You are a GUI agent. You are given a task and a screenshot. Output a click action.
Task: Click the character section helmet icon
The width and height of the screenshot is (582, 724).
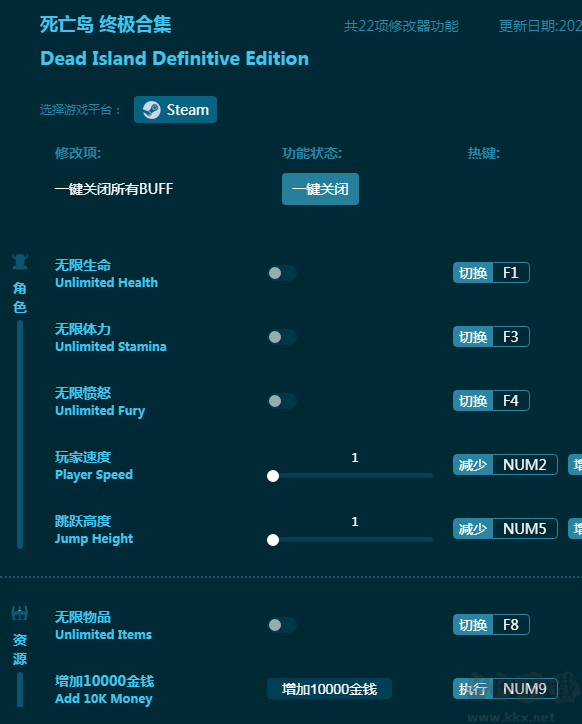[x=20, y=261]
